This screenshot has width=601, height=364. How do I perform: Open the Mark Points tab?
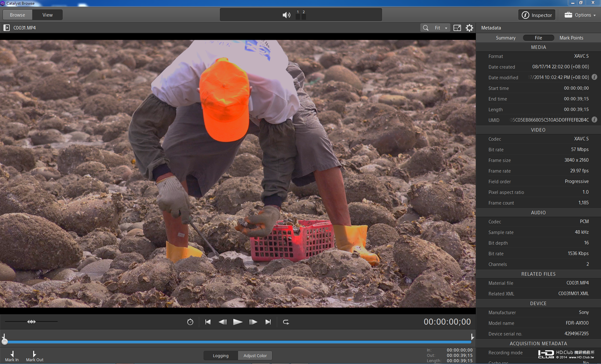(x=571, y=38)
